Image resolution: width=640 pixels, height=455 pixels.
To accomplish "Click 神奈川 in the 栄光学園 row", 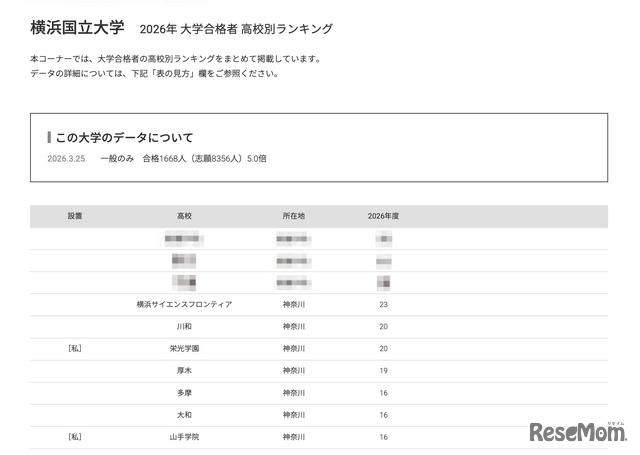I will click(294, 348).
